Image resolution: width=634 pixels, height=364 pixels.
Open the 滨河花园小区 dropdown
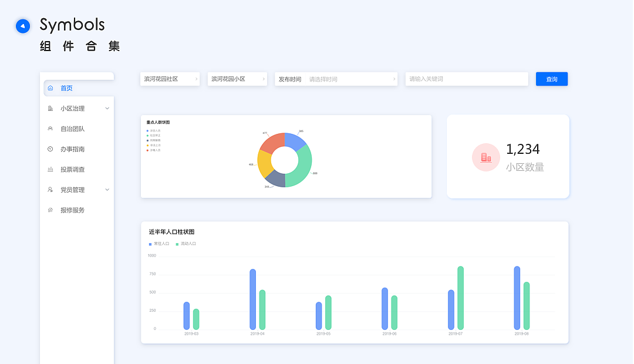237,79
